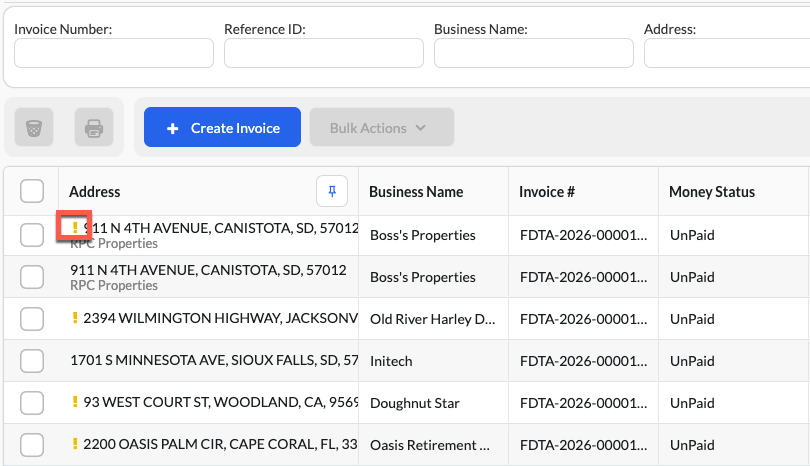Click UnPaid status in the Doughnut Star row

point(692,403)
